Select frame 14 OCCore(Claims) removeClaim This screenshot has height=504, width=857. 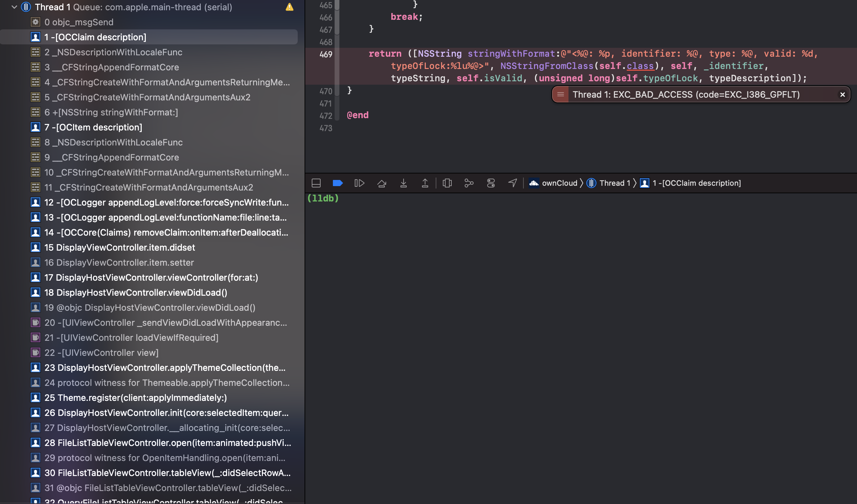pos(149,233)
